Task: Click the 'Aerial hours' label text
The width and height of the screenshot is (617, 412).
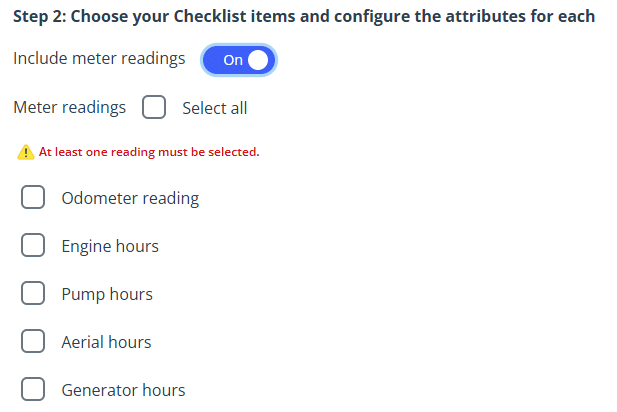Action: coord(106,342)
